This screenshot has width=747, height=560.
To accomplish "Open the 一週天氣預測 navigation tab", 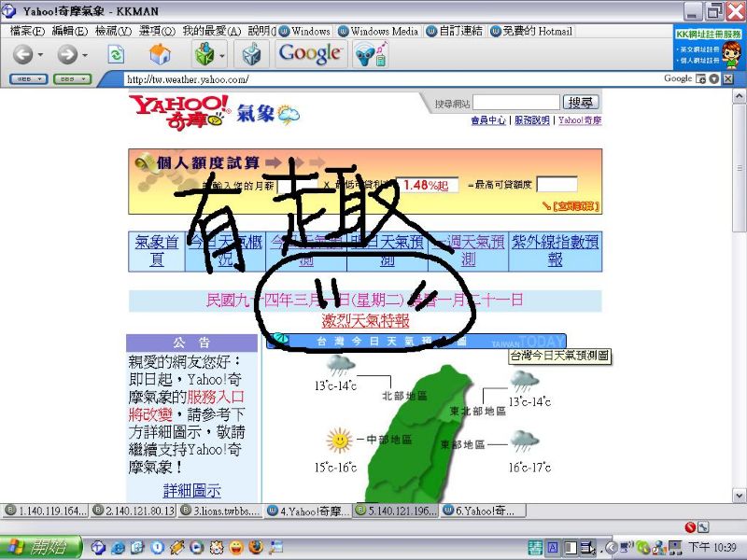I will pos(469,251).
